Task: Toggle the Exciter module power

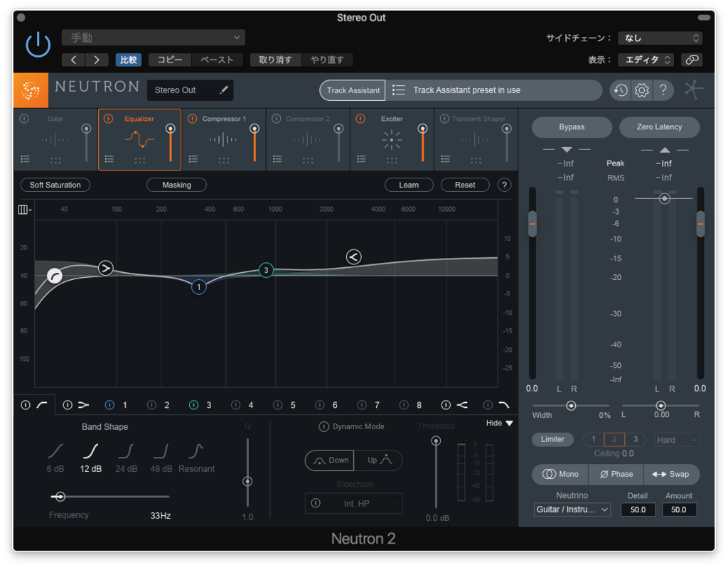Action: coord(360,119)
